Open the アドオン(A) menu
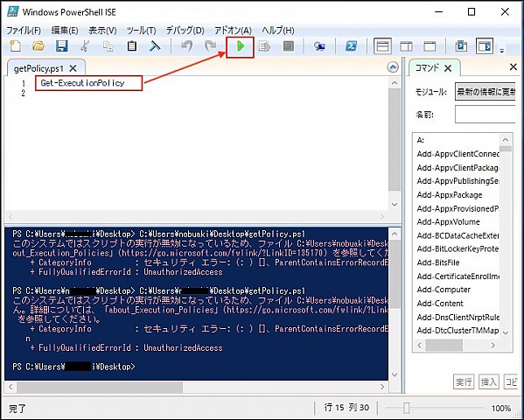Viewport: 524px width, 420px height. click(x=233, y=31)
